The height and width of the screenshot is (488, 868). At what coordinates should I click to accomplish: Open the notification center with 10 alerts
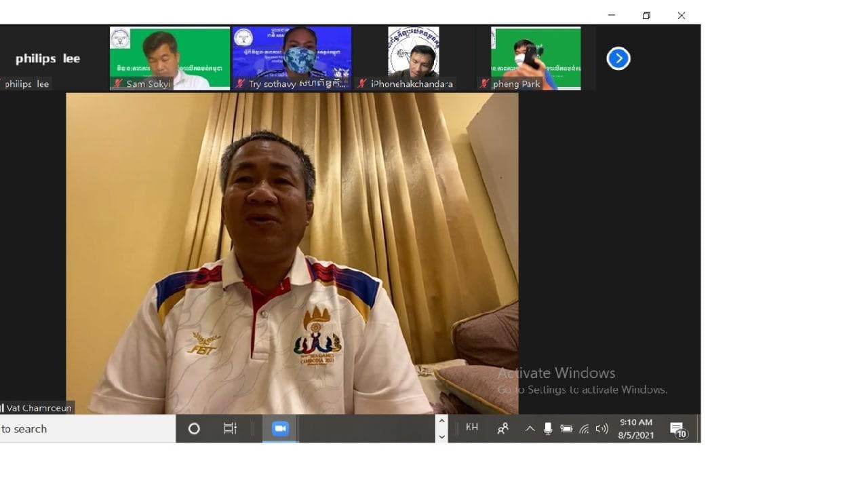click(677, 429)
